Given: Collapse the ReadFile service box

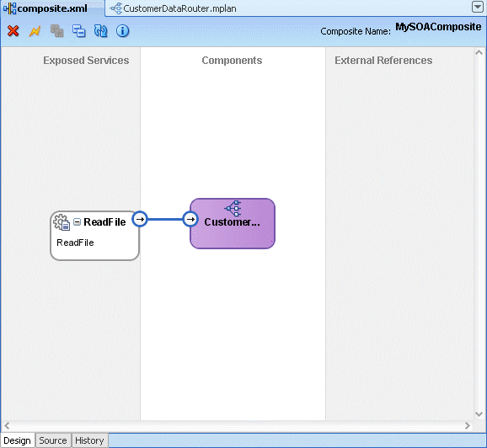Looking at the screenshot, I should [77, 221].
